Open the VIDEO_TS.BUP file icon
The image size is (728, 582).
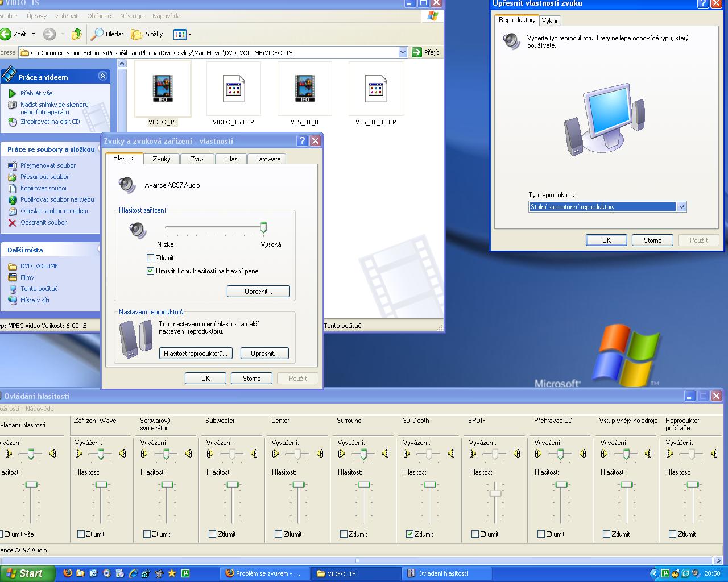click(234, 89)
